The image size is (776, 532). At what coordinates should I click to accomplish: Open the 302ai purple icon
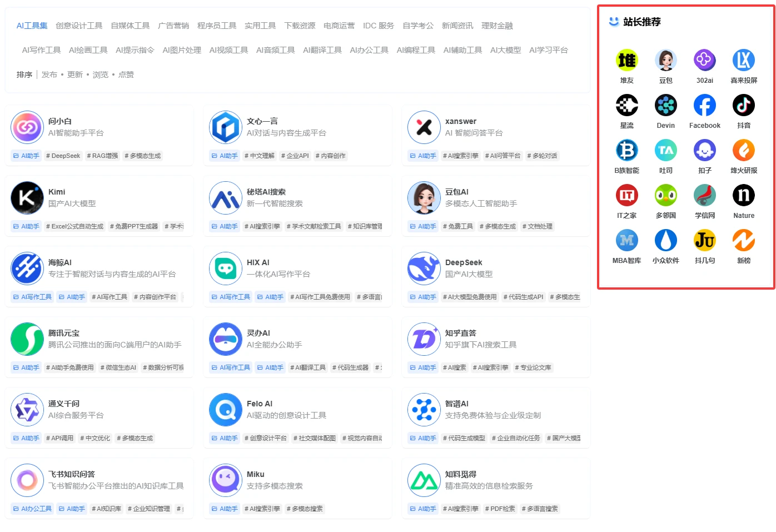point(704,60)
